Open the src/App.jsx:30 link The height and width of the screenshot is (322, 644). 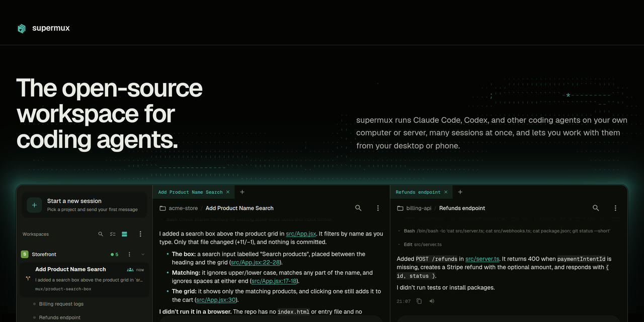click(216, 299)
